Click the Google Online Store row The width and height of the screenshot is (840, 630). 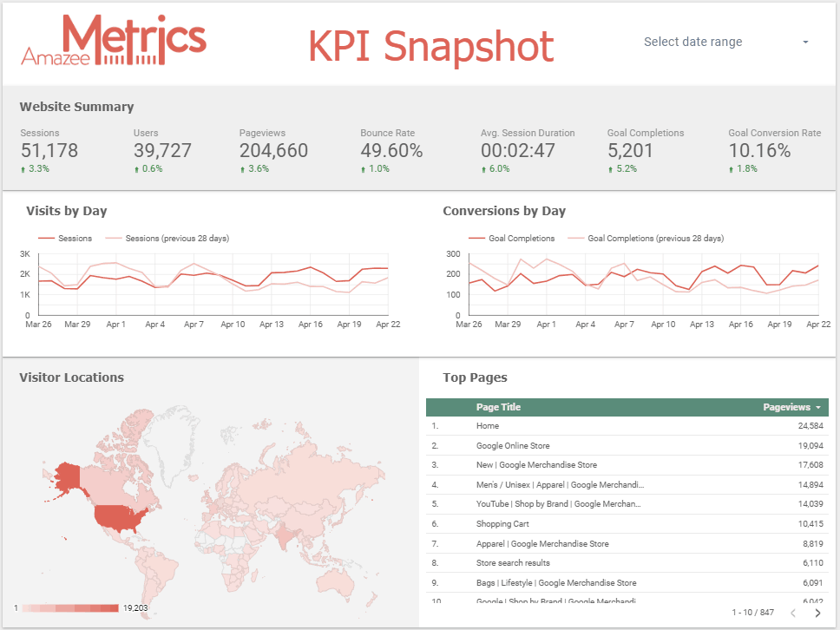click(x=627, y=446)
